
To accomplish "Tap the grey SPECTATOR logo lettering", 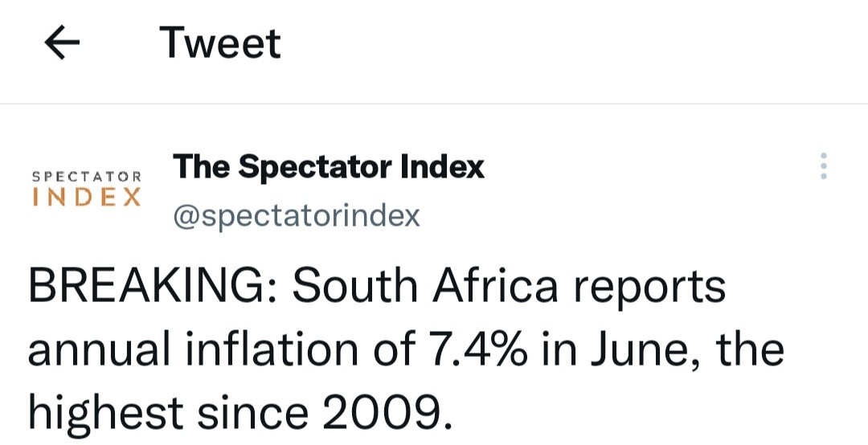I will coord(86,177).
